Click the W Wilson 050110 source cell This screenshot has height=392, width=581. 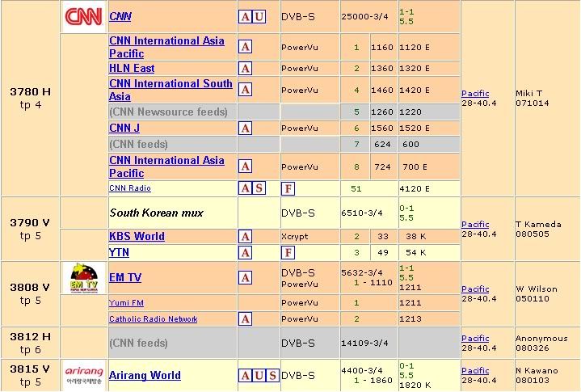(x=547, y=294)
